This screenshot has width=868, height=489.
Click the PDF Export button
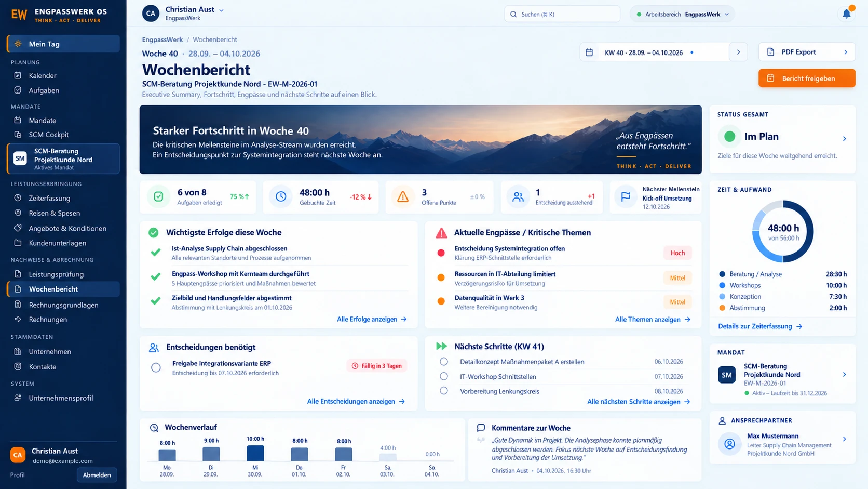[x=807, y=52]
